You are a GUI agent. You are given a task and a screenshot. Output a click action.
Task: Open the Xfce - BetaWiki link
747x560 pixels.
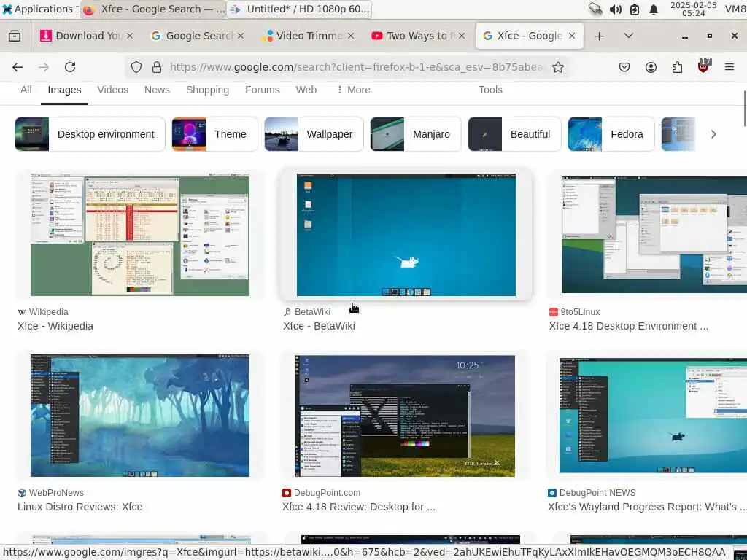(x=319, y=326)
